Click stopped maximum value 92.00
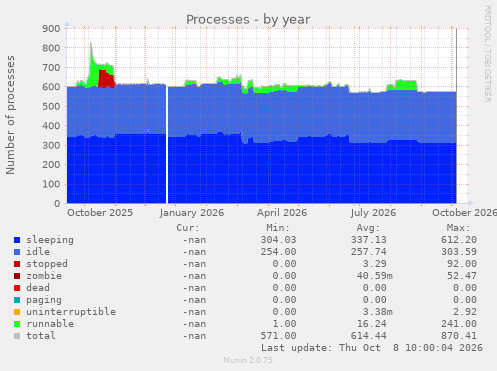Viewport: 497px width, 371px height. pos(462,264)
